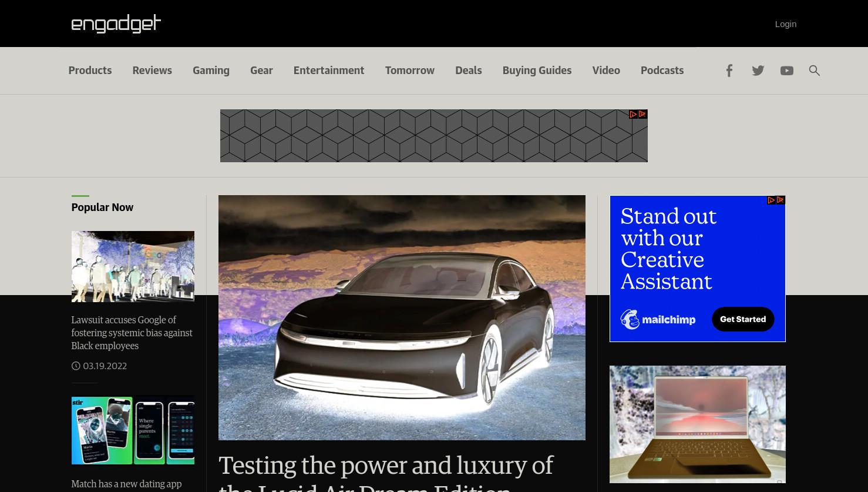The height and width of the screenshot is (492, 868).
Task: Click the clock icon beside 03.19.2022
Action: coord(76,366)
